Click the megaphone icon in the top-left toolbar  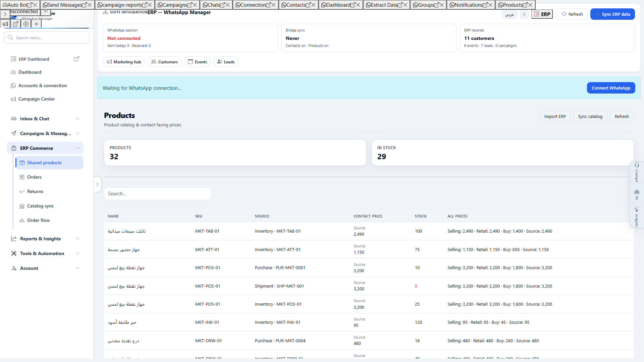tap(5, 24)
